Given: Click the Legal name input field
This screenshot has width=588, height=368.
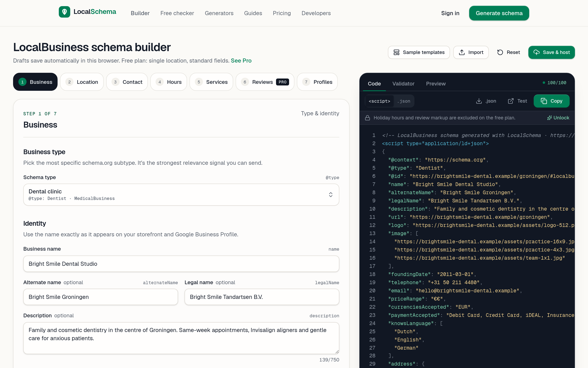Looking at the screenshot, I should pos(262,297).
